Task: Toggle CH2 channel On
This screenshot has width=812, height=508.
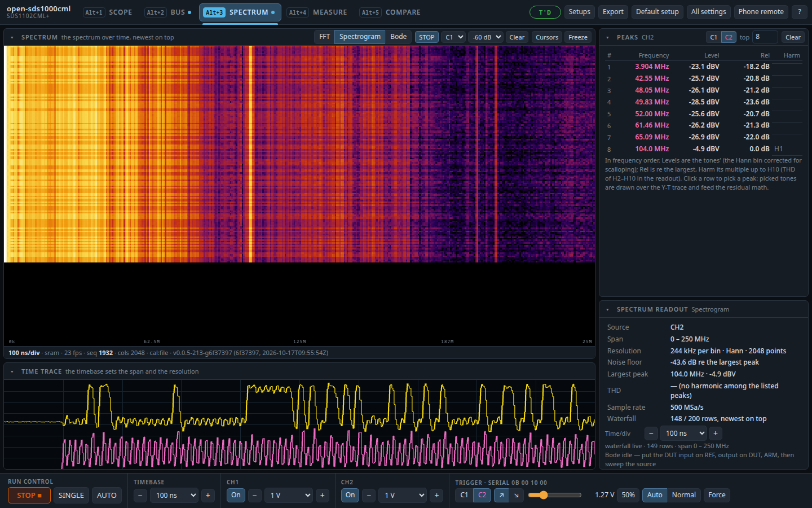Action: pyautogui.click(x=350, y=495)
